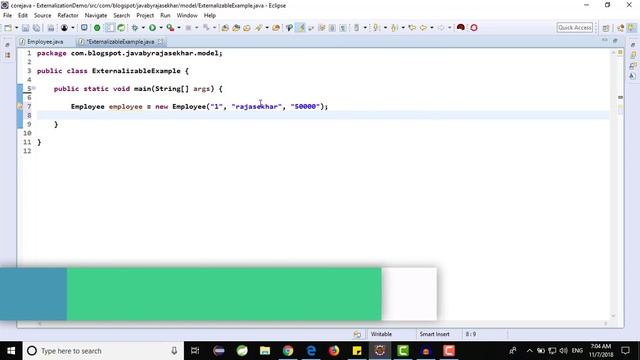Go back with the yellow Back arrow
The height and width of the screenshot is (360, 640).
(x=423, y=28)
